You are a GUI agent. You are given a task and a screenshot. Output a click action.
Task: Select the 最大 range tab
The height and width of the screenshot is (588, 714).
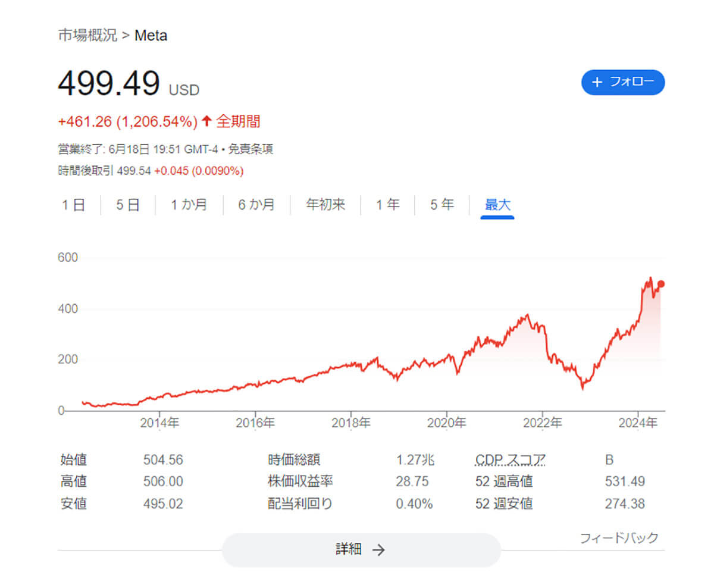(497, 205)
